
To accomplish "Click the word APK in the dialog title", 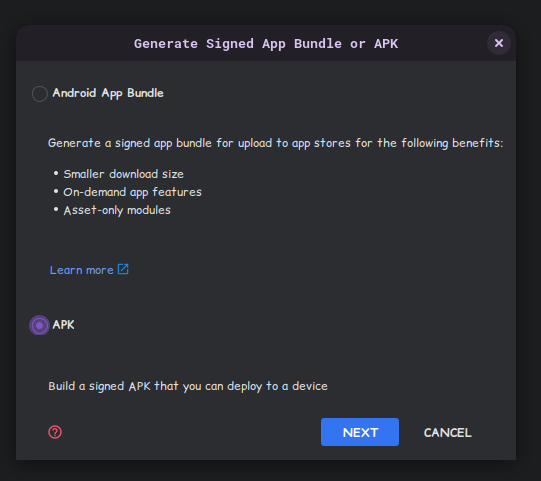I will (x=386, y=44).
